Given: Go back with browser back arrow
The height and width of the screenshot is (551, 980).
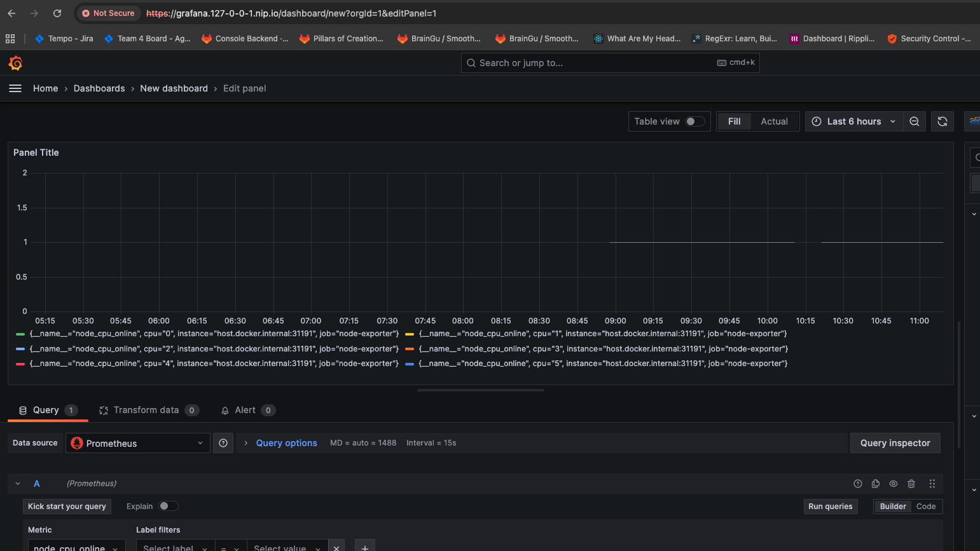Looking at the screenshot, I should (x=11, y=13).
